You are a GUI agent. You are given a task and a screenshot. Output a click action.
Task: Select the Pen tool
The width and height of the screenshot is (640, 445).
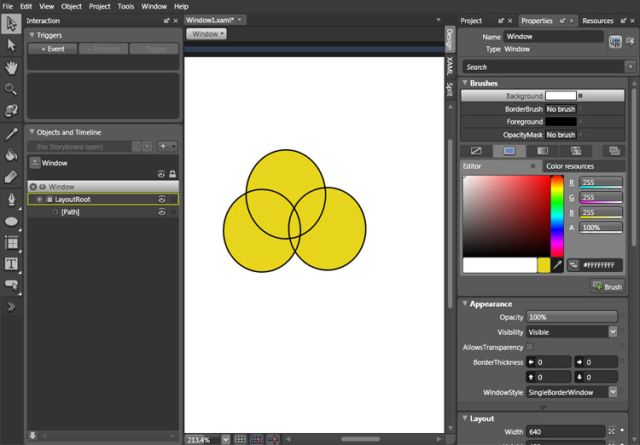(x=11, y=200)
